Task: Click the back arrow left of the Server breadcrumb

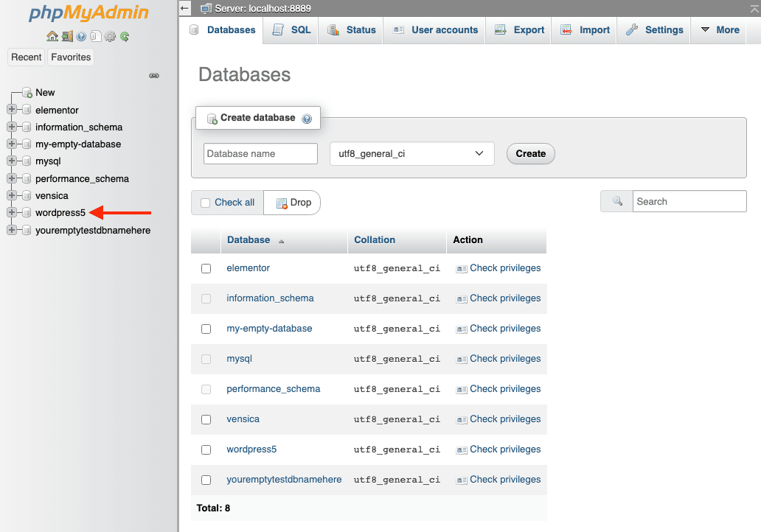Action: pyautogui.click(x=184, y=8)
